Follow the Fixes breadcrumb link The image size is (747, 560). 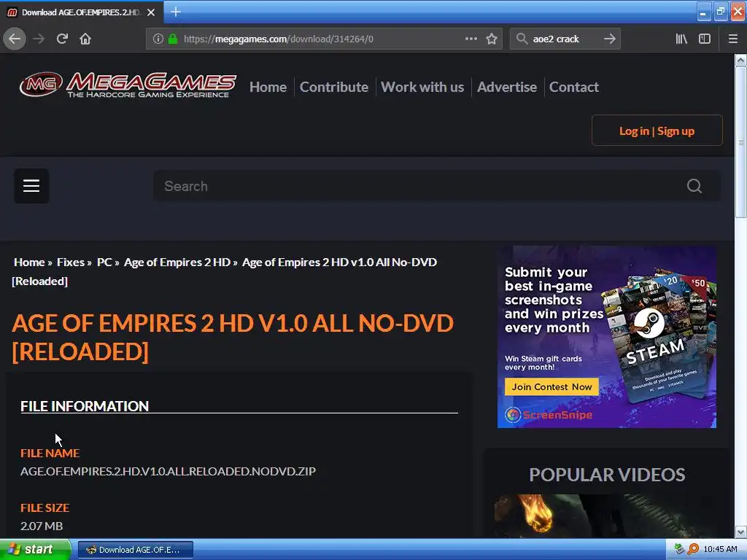[x=71, y=262]
